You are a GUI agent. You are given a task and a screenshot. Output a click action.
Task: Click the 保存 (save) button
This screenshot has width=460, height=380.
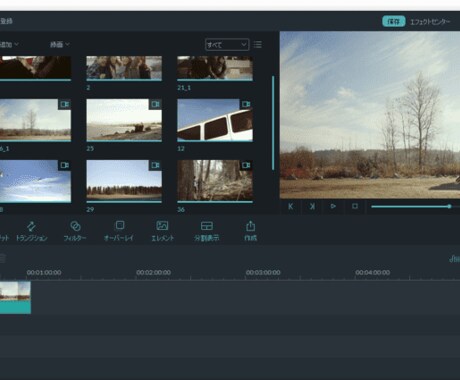(394, 21)
